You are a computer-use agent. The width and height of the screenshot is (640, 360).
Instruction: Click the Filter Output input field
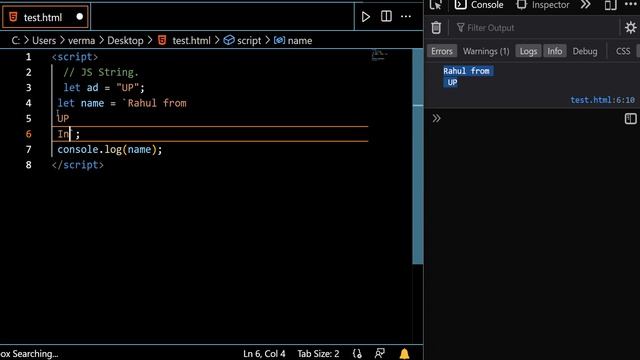[x=535, y=28]
